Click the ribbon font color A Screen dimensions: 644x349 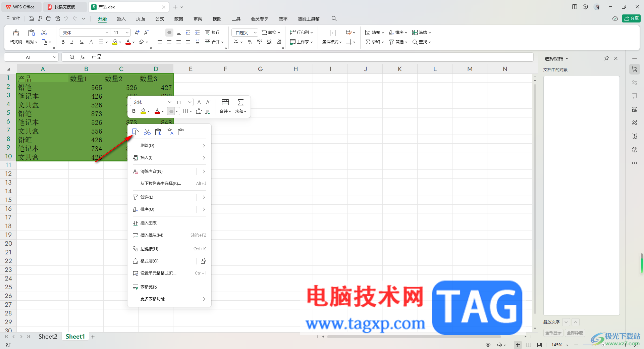(x=128, y=42)
